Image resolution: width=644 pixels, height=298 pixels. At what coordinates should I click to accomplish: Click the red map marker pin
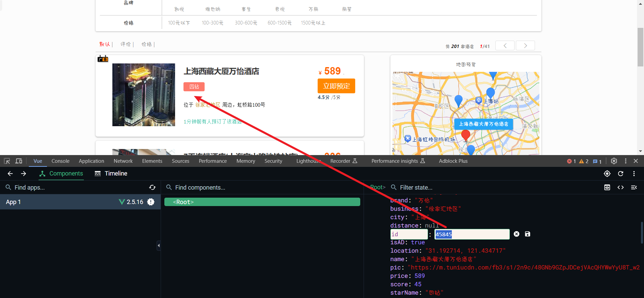(x=466, y=135)
